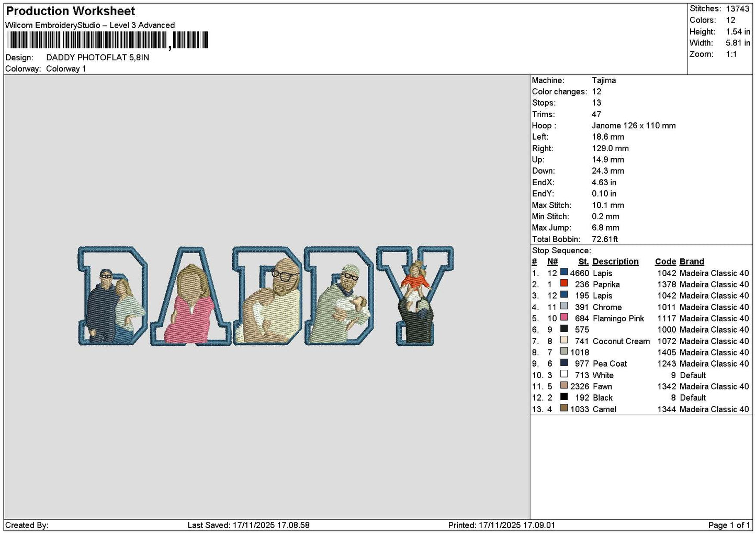This screenshot has height=534, width=756.
Task: Click the Left value '18.6 mm'
Action: pos(608,137)
